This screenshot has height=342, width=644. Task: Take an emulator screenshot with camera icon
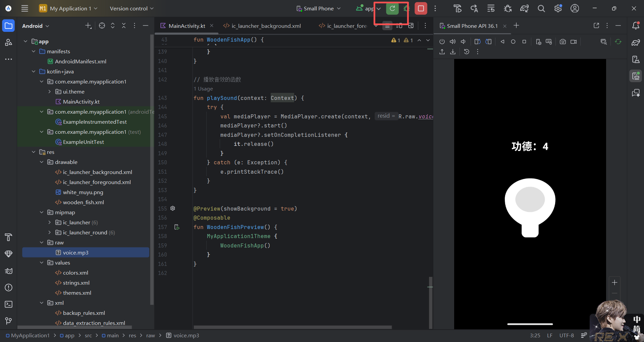(x=562, y=42)
